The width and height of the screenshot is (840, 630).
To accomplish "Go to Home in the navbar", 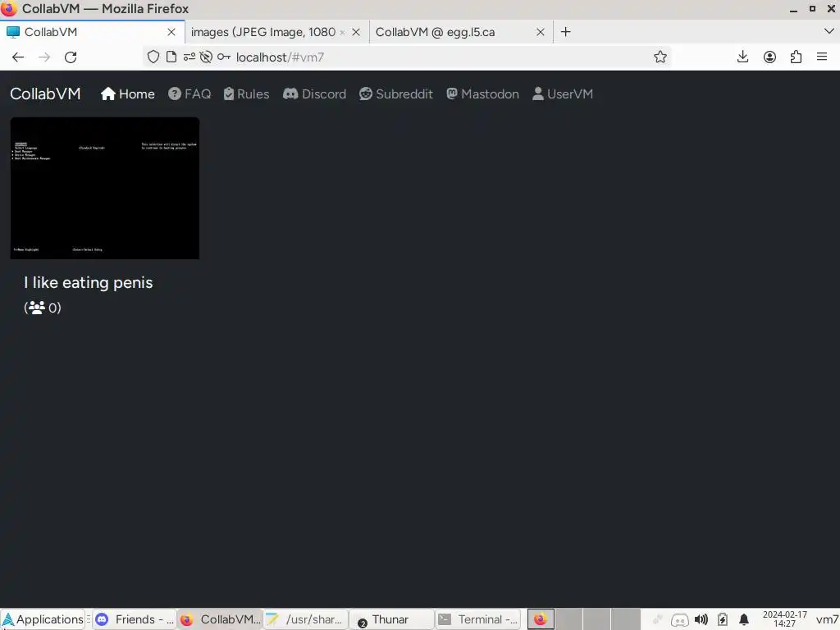I will 127,94.
